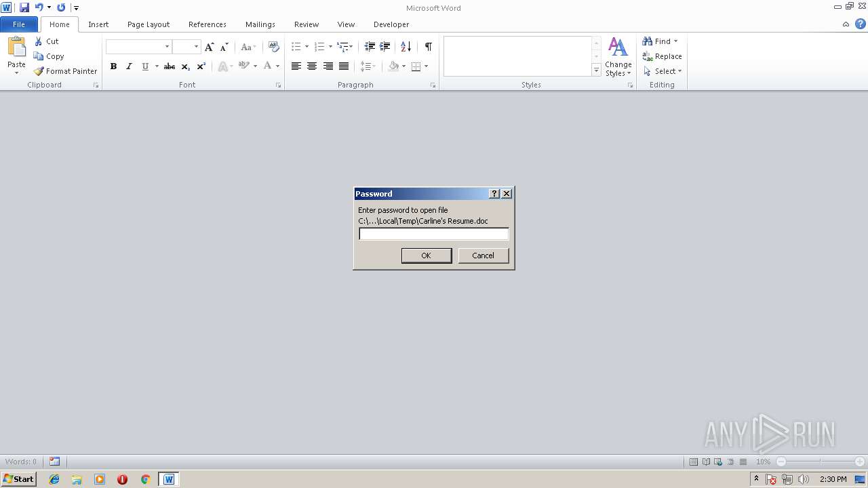Open the Font dialog launcher
Viewport: 868px width, 488px height.
(x=278, y=85)
